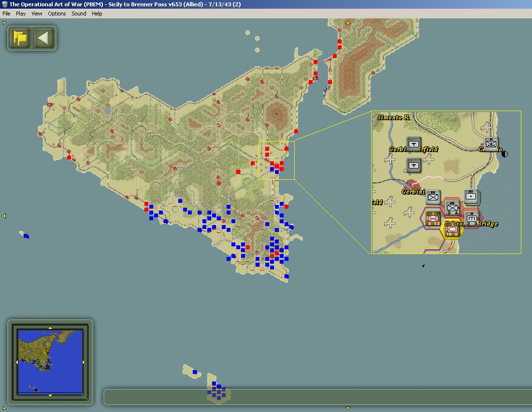Open the Sound menu
The height and width of the screenshot is (412, 532).
point(79,14)
